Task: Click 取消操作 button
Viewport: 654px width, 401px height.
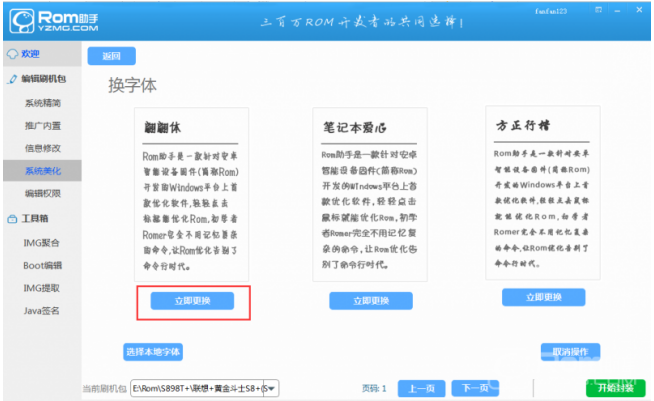Action: (570, 352)
